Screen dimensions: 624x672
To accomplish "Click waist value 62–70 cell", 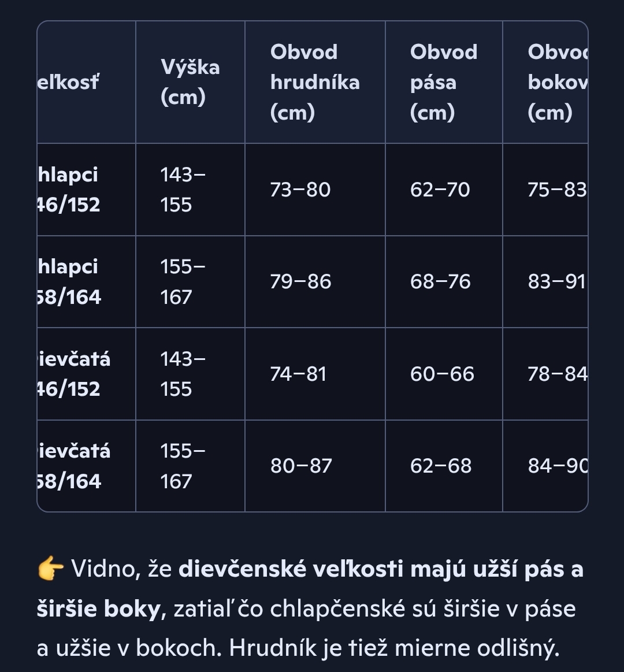I will 440,190.
